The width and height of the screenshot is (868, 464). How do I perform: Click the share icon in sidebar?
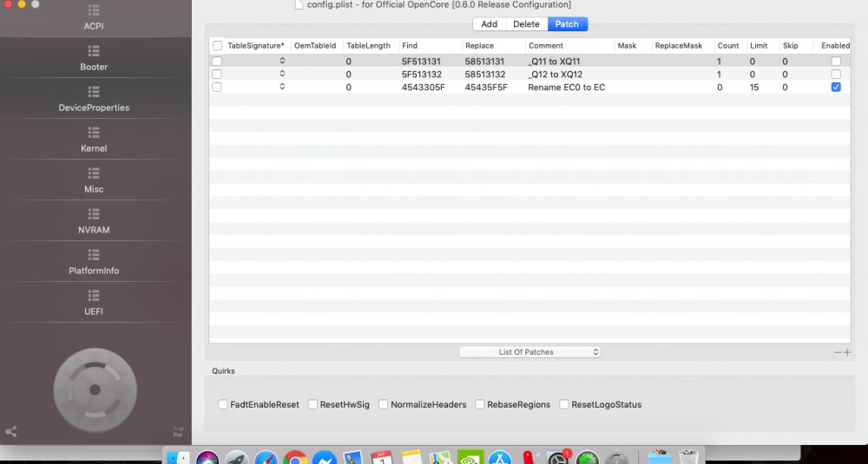point(11,431)
